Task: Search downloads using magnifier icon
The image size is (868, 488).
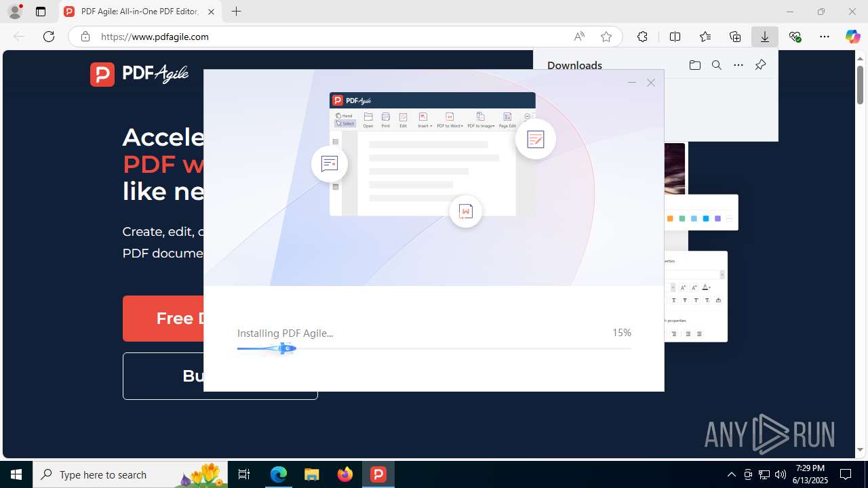Action: point(716,65)
